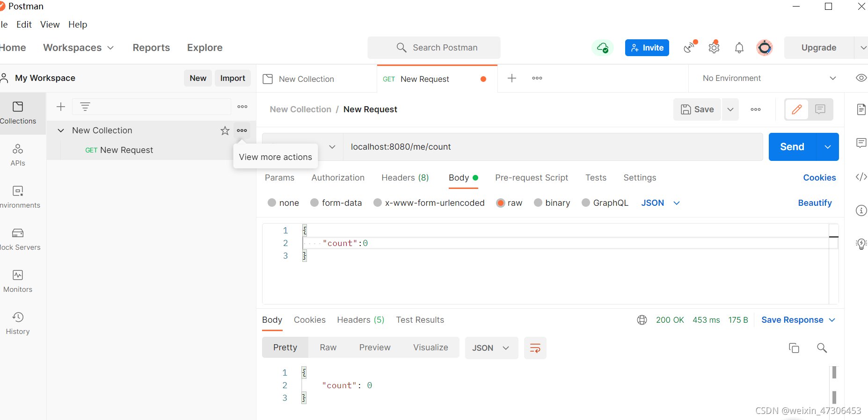Image resolution: width=868 pixels, height=420 pixels.
Task: Click the Import button
Action: (233, 78)
